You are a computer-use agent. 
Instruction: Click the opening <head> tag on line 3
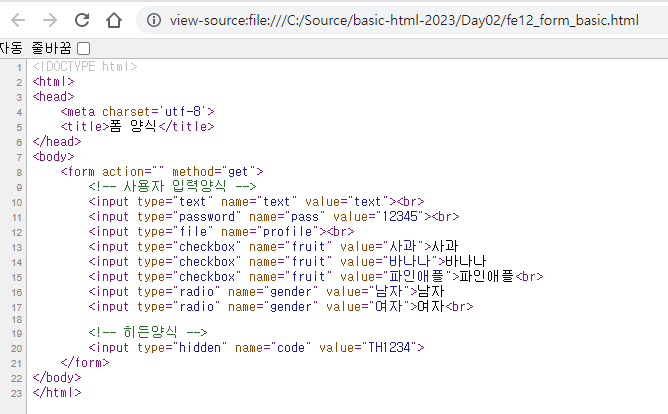pos(53,97)
